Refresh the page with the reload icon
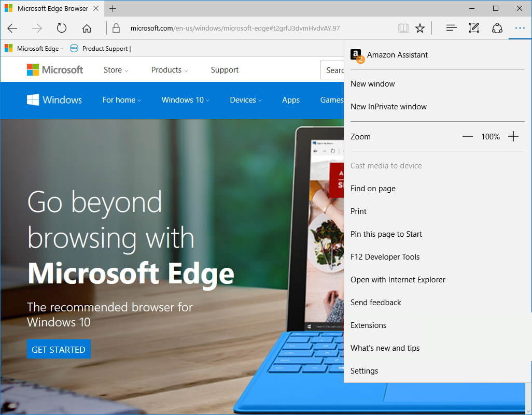532x415 pixels. 61,28
